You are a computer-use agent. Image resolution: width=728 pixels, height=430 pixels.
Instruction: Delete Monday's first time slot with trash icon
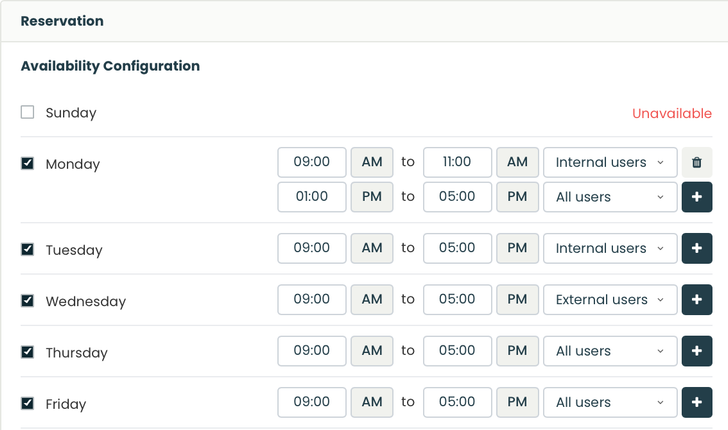tap(697, 163)
